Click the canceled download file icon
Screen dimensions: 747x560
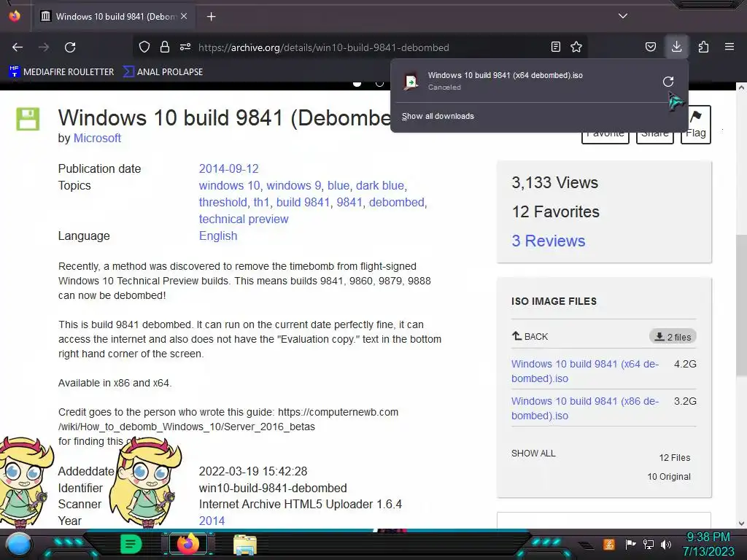coord(411,82)
